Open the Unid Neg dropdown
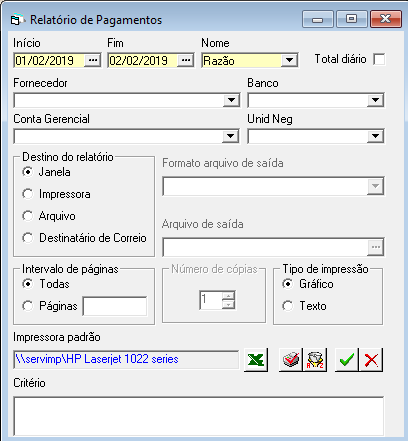The width and height of the screenshot is (408, 441). tap(375, 136)
